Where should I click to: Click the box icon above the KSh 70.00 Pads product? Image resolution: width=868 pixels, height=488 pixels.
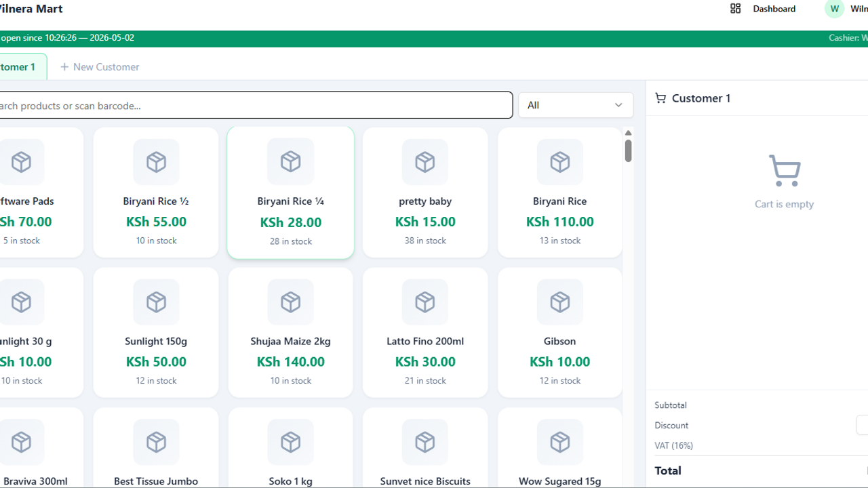[x=22, y=162]
